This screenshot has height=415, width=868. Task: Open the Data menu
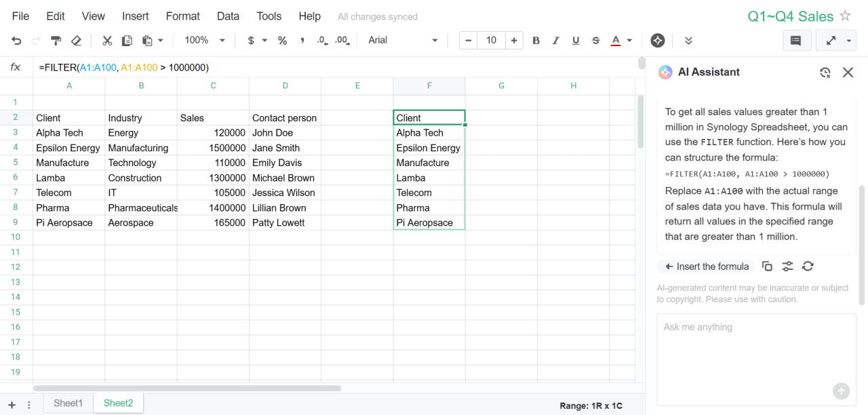[228, 16]
